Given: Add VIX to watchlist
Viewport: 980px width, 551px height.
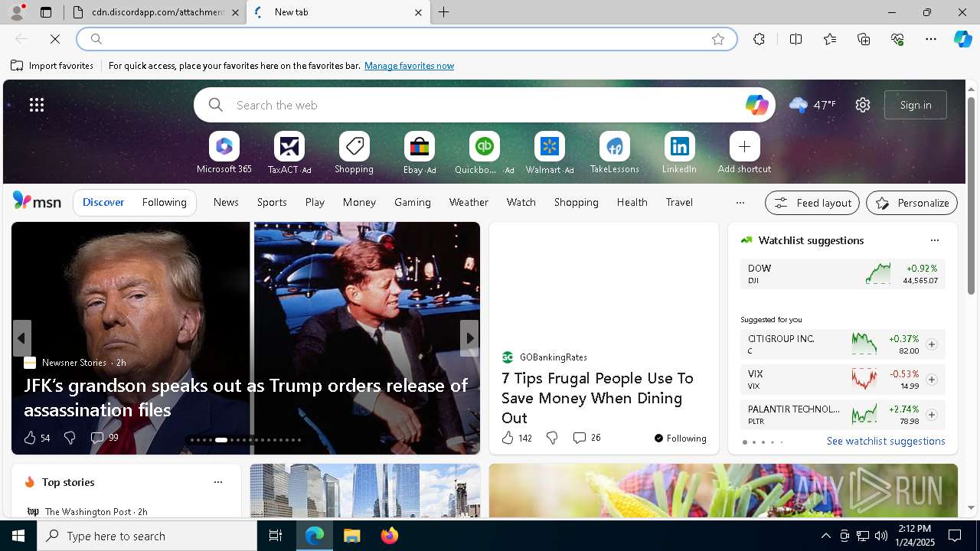Looking at the screenshot, I should point(931,380).
